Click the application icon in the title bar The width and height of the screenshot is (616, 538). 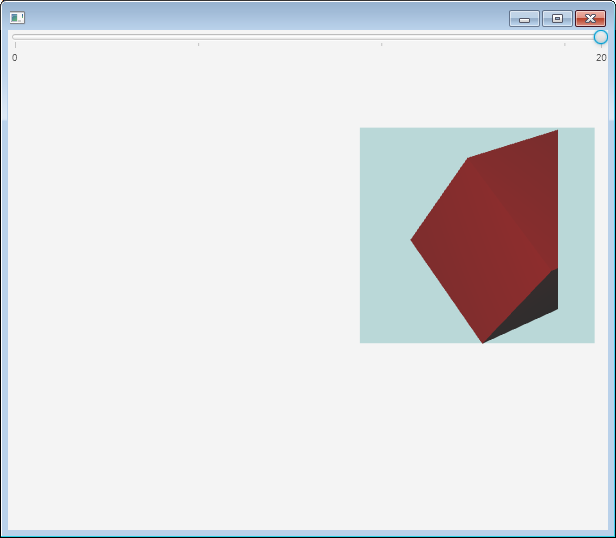17,18
